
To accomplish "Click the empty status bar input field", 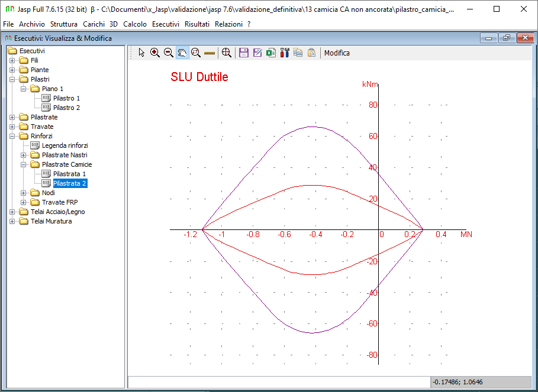I will click(x=279, y=382).
